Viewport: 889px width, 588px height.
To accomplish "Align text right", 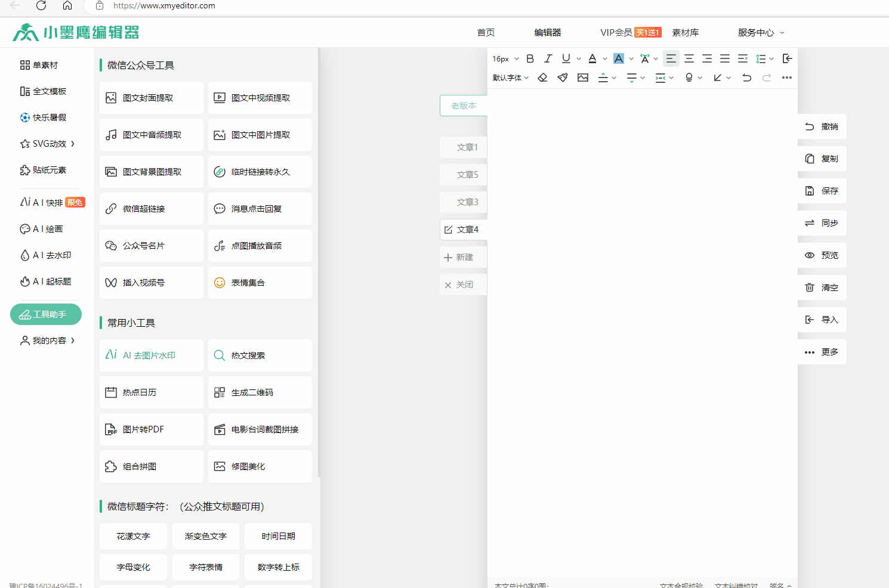I will [x=707, y=58].
